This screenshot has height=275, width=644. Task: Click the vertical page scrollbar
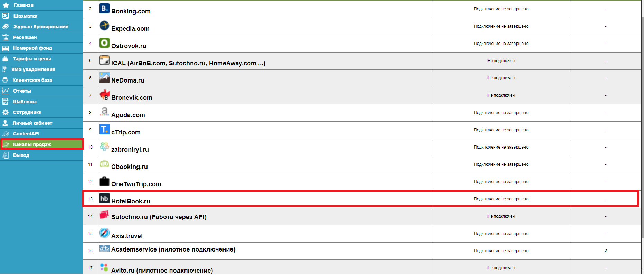(x=643, y=127)
